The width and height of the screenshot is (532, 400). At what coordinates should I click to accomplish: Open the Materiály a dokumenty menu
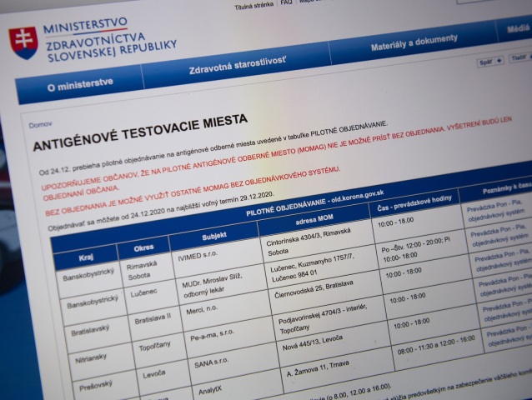(414, 42)
